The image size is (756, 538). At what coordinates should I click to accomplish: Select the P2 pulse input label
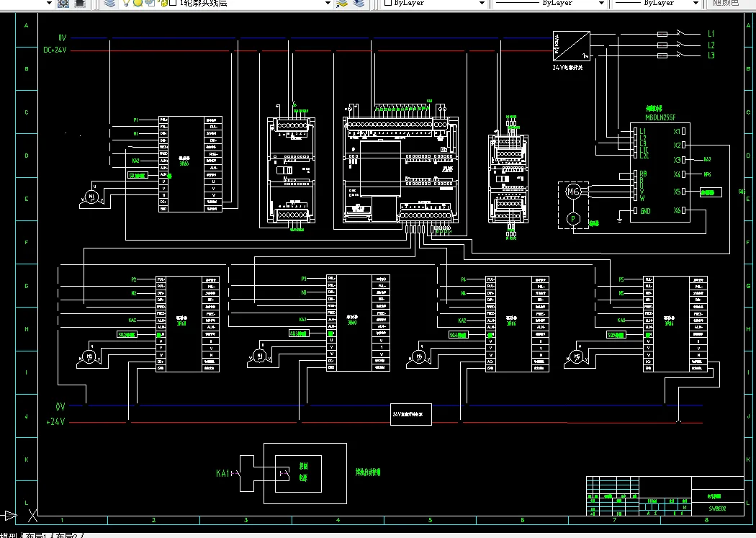[x=133, y=279]
